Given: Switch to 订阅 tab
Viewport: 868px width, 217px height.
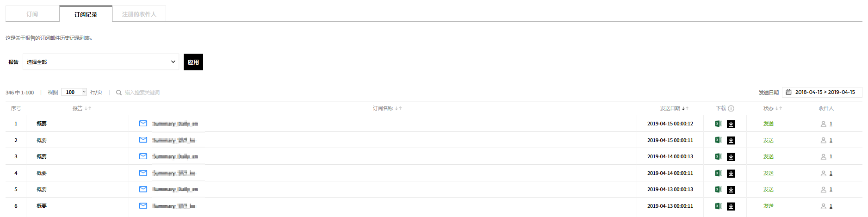Looking at the screenshot, I should [x=32, y=14].
